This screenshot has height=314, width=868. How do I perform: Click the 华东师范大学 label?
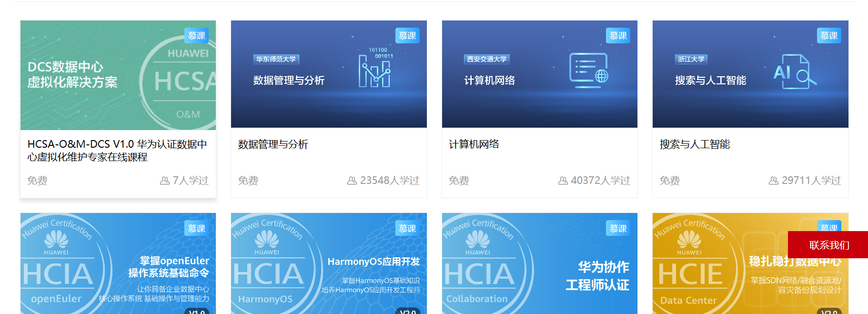coord(276,59)
